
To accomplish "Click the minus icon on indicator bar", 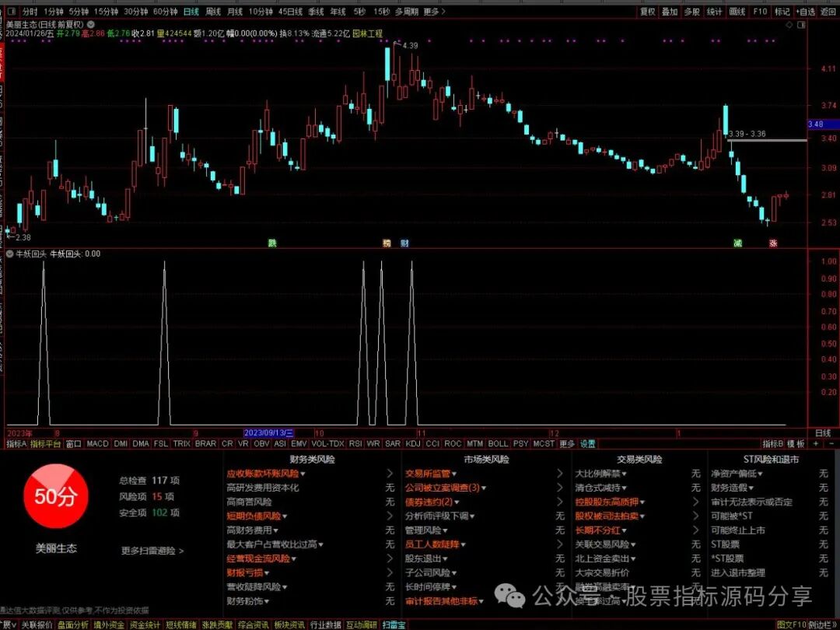I will click(831, 443).
